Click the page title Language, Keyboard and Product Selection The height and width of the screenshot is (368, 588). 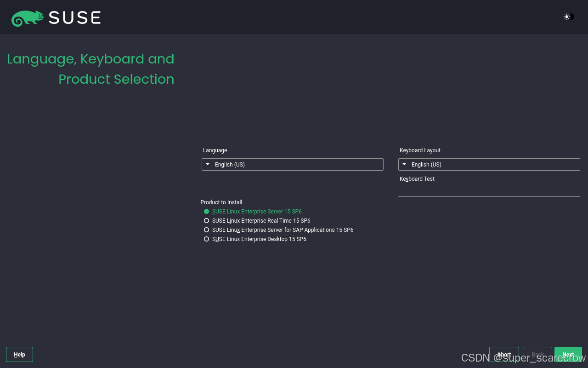[x=91, y=69]
